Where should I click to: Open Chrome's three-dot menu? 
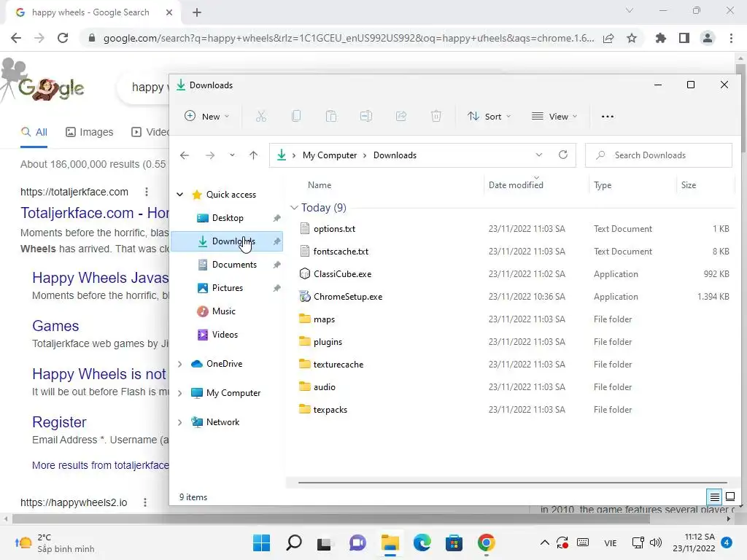pos(731,38)
